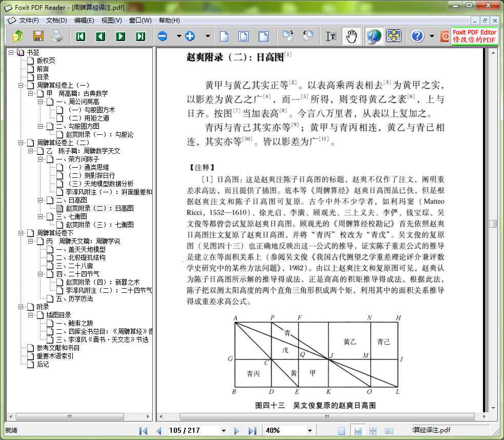This screenshot has width=504, height=440.
Task: Click the Save floppy disk icon
Action: pos(38,36)
